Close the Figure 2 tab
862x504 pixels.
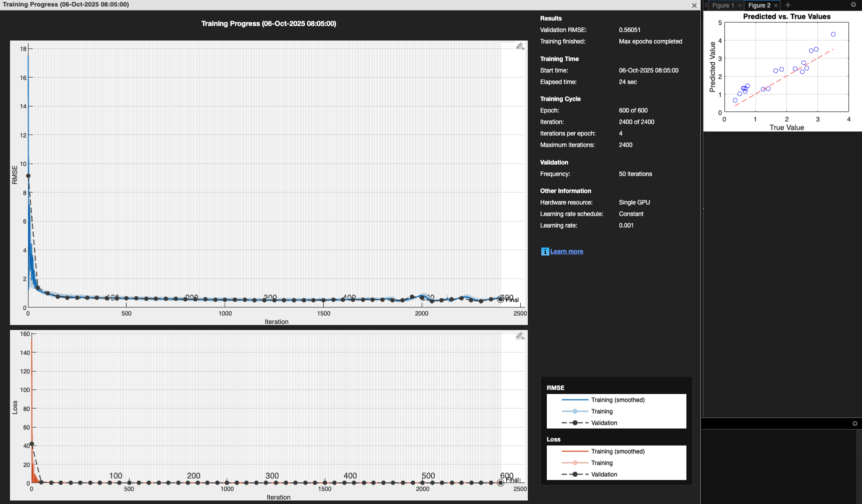coord(776,5)
